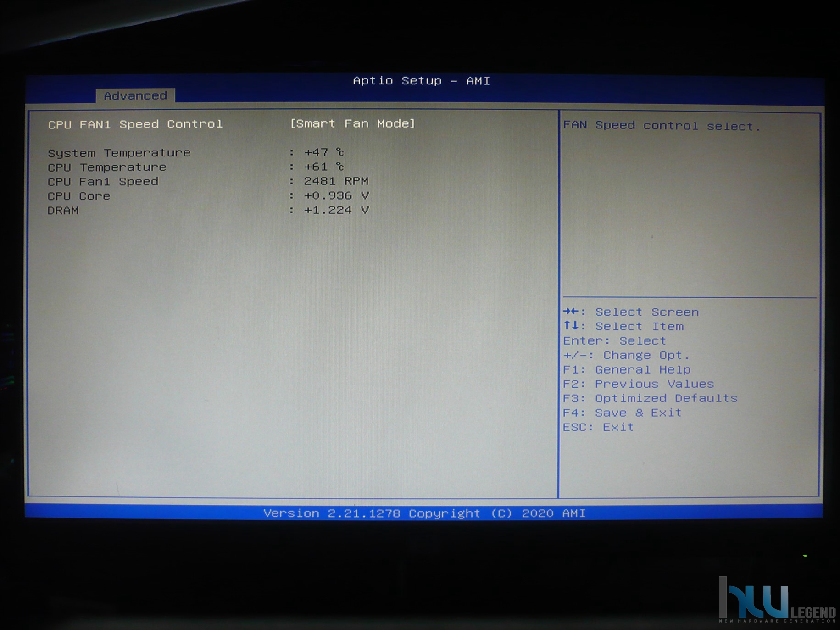
Task: Select the CPU Fan1 Speed row label
Action: pos(103,182)
